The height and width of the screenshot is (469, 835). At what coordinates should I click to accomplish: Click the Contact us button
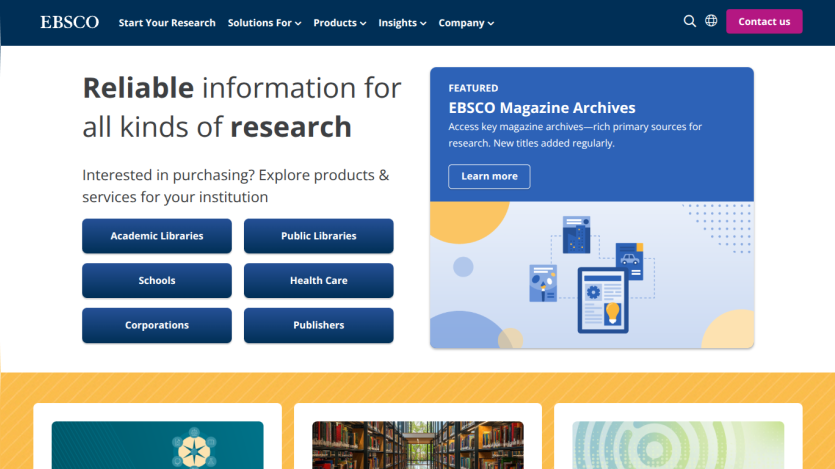click(x=764, y=21)
